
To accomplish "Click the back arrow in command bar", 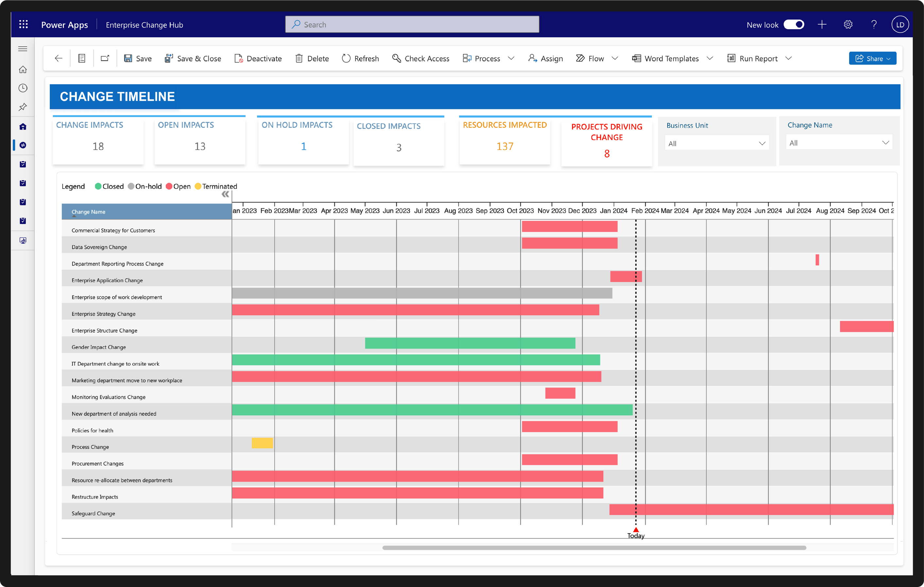I will [58, 58].
